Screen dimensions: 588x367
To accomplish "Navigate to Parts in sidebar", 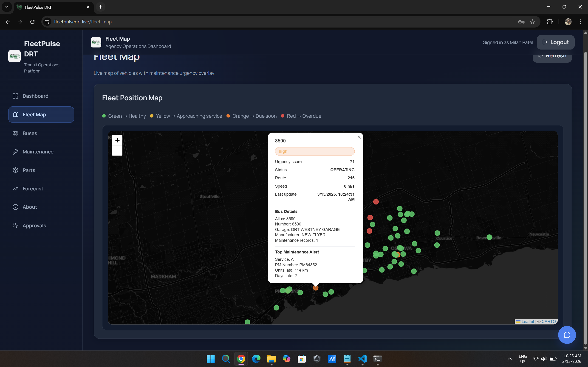I will point(29,170).
